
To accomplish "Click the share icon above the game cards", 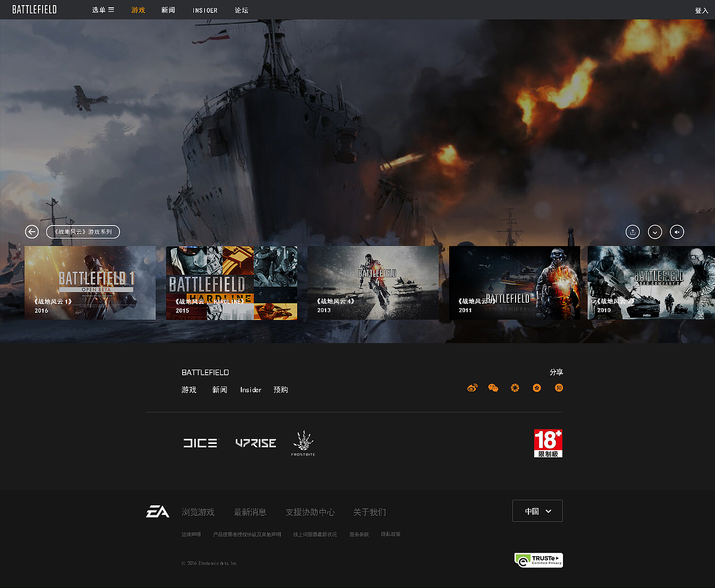I will coord(632,232).
